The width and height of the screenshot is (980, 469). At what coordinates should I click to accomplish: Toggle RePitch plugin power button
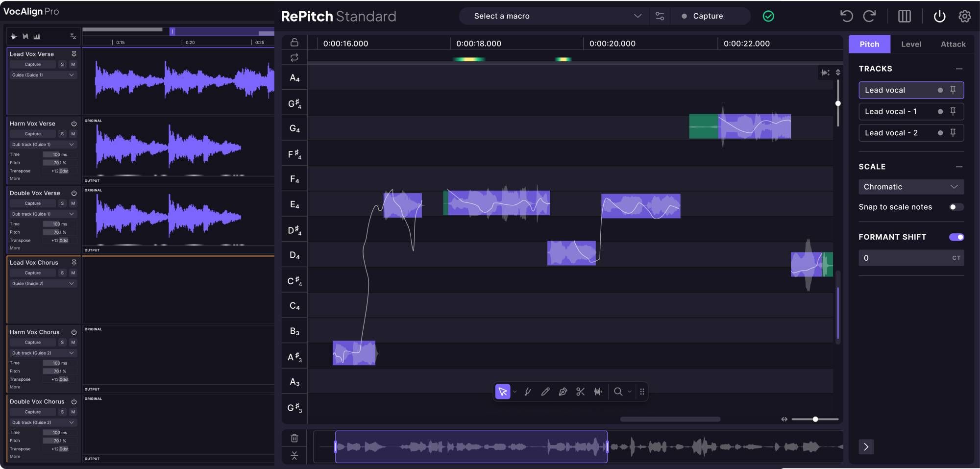coord(939,16)
